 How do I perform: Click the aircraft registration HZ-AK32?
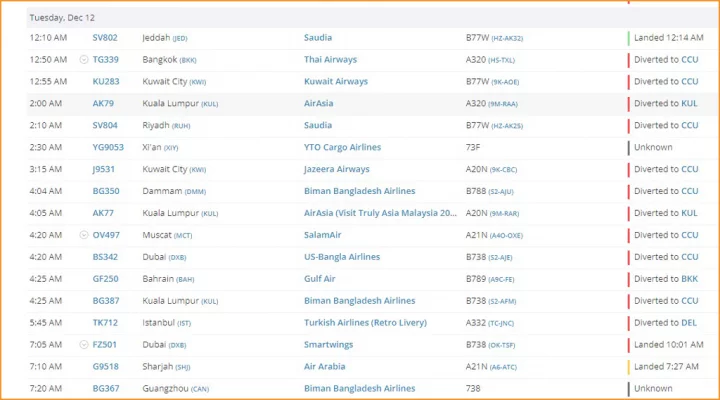click(x=507, y=39)
